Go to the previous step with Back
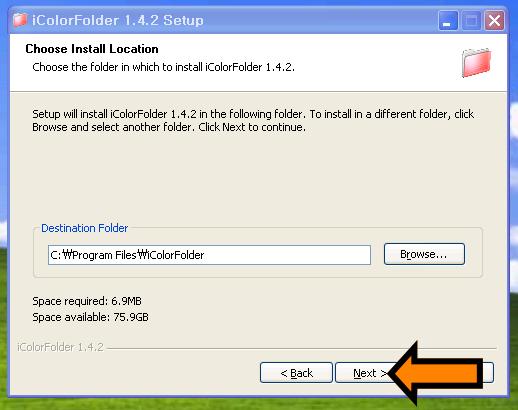This screenshot has height=410, width=518. (x=296, y=373)
